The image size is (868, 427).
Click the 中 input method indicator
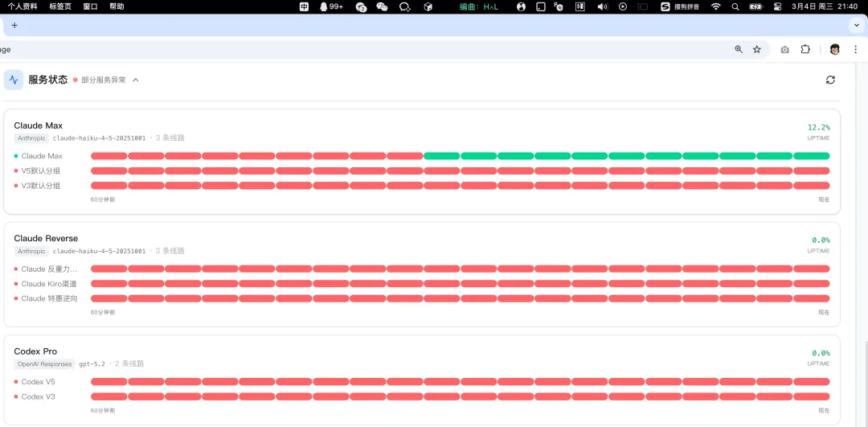coord(304,6)
